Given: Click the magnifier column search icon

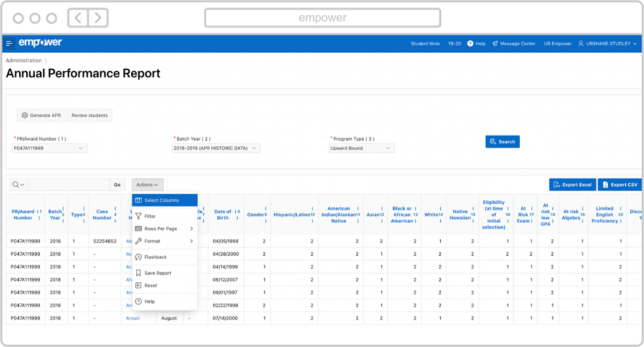Looking at the screenshot, I should [18, 185].
